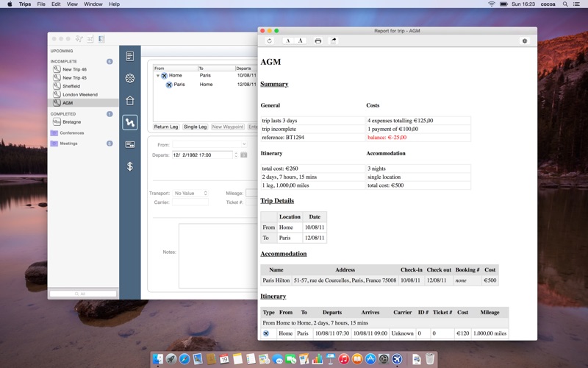Open the itinerary route icon in sidebar
This screenshot has height=368, width=588.
(x=130, y=122)
